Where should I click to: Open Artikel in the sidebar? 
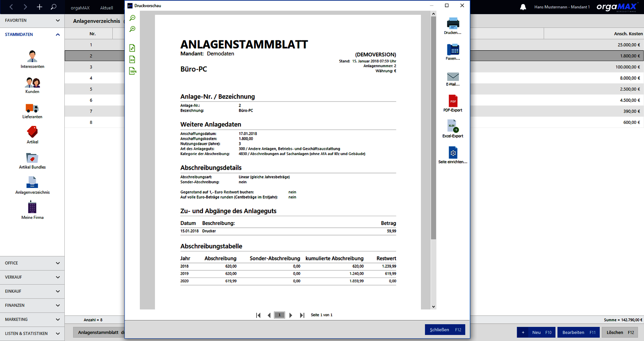pyautogui.click(x=32, y=135)
